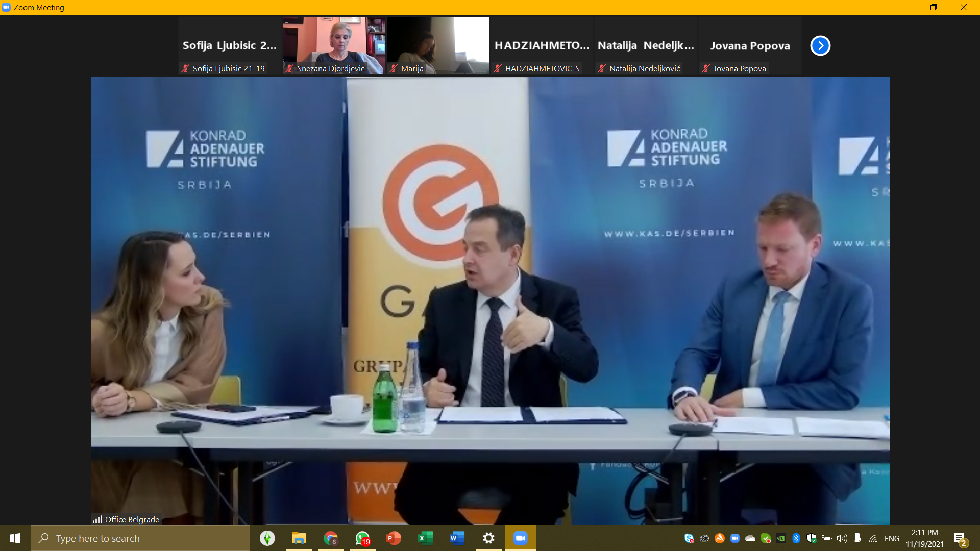This screenshot has height=551, width=980.
Task: Open Word from the taskbar
Action: point(457,538)
